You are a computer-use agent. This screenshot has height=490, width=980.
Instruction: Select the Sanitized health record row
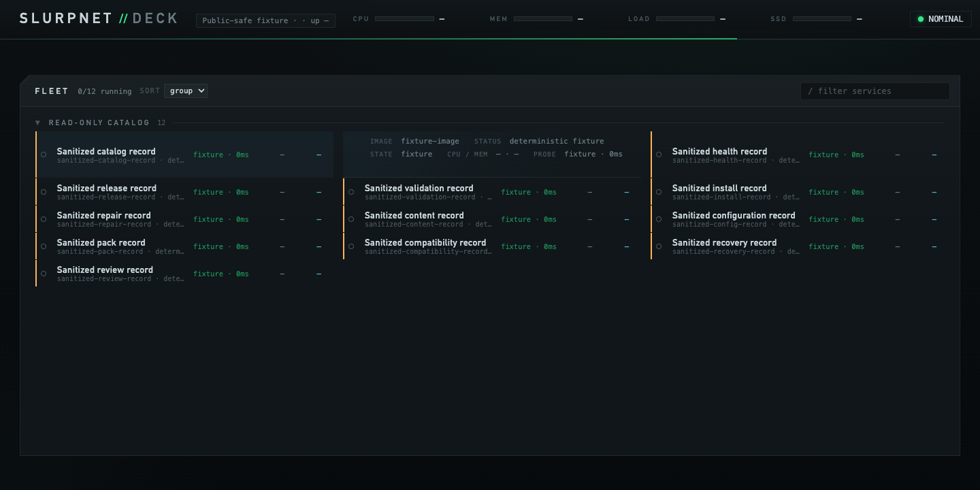[x=800, y=154]
